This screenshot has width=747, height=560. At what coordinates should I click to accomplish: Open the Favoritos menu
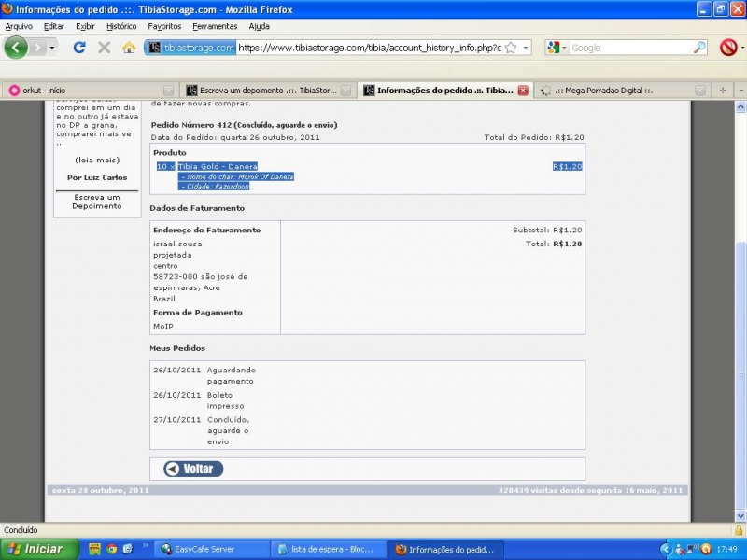tap(164, 26)
